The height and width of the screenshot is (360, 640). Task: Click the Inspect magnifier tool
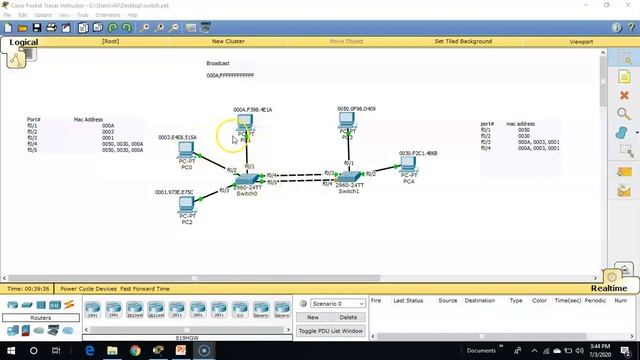623,113
